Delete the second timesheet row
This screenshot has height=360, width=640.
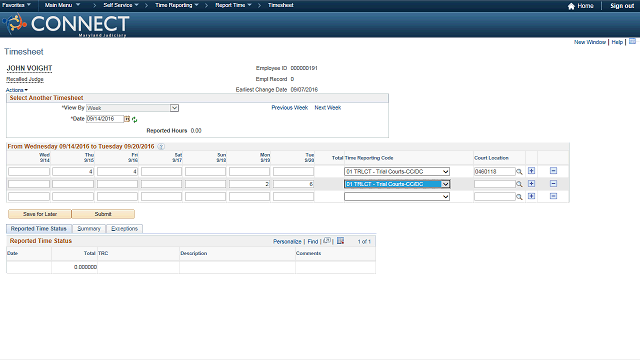(553, 184)
